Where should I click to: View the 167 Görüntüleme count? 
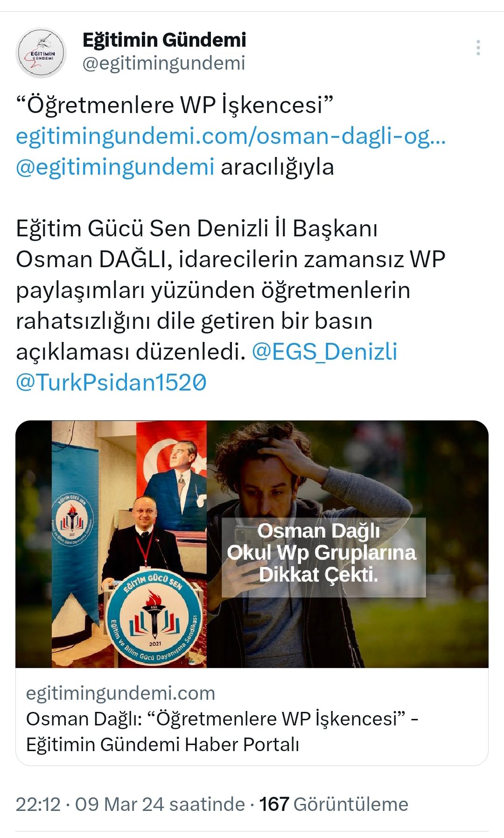(x=334, y=804)
